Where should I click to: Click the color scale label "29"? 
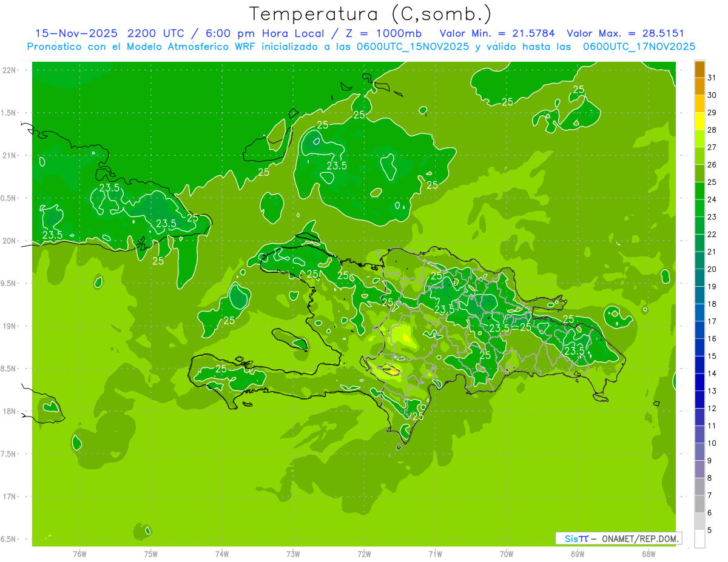[x=712, y=113]
